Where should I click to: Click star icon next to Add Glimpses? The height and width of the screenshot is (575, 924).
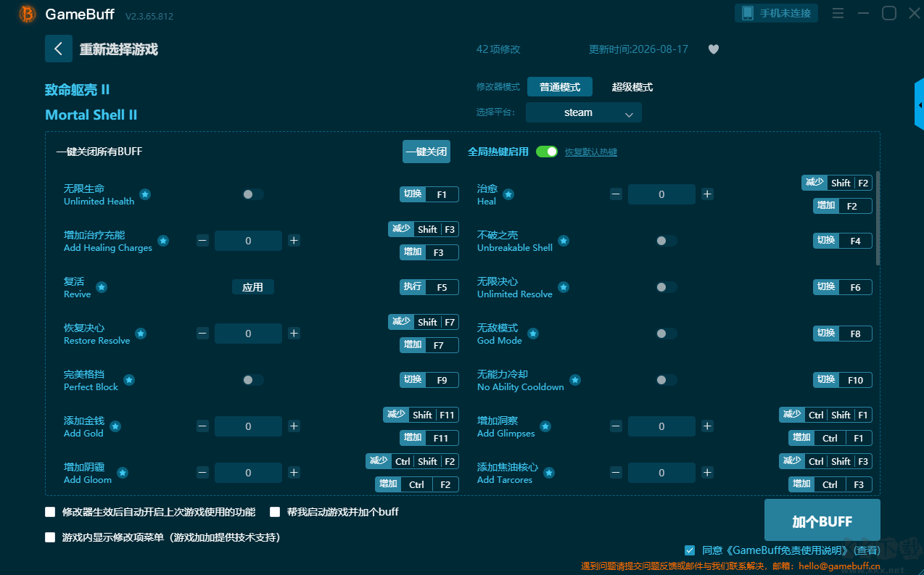tap(545, 426)
